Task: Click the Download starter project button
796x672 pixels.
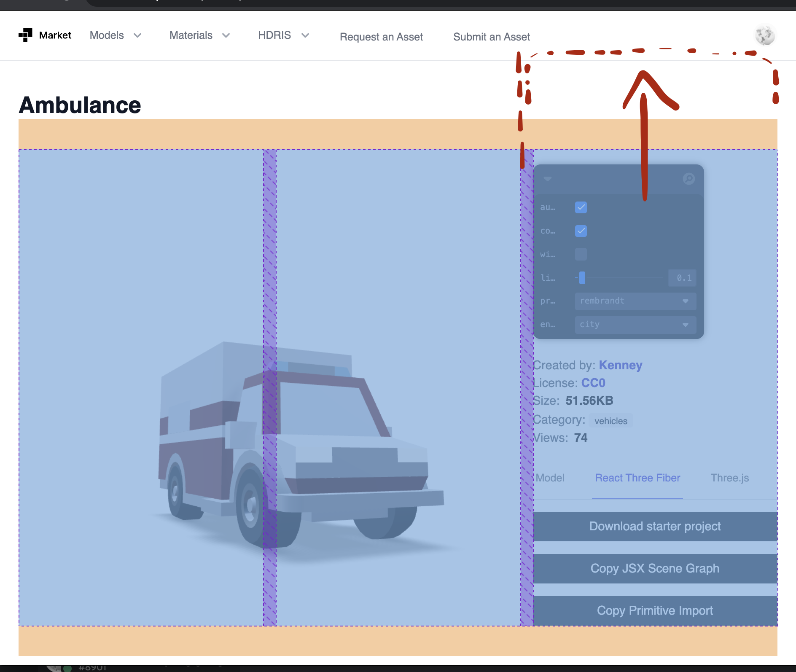Action: pos(654,526)
